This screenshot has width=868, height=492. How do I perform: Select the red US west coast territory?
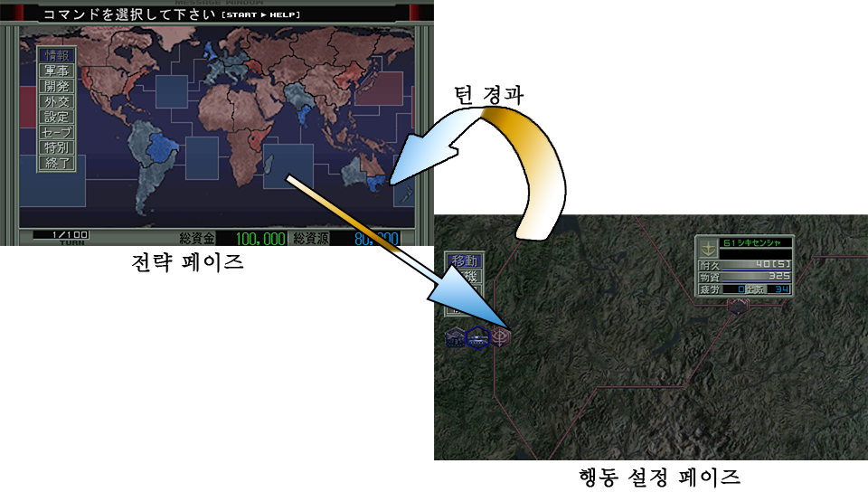click(86, 78)
